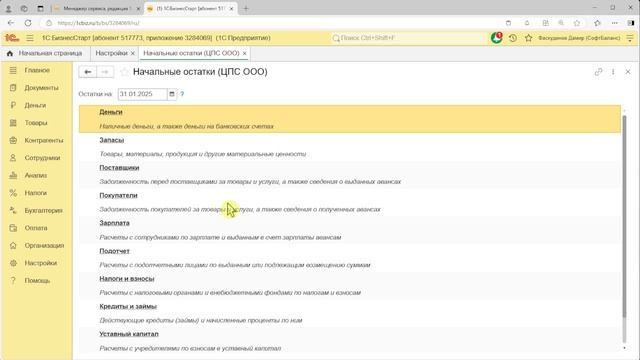
Task: Select the description 'Наличные деньги, а также деньги'
Action: tap(187, 127)
